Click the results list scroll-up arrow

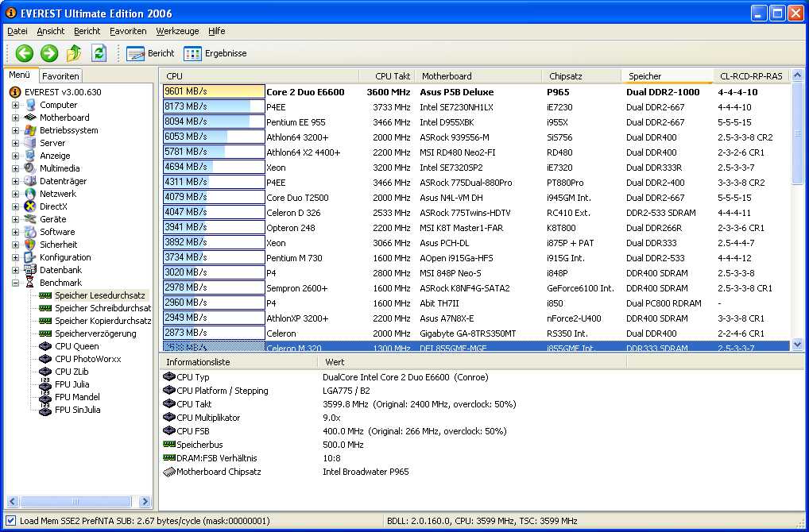[797, 75]
